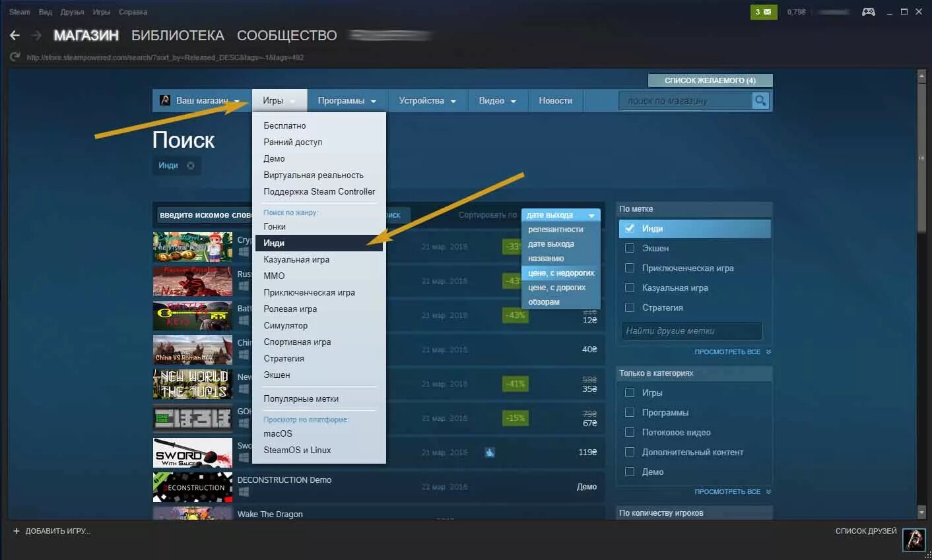932x560 pixels.
Task: Go forward with the right arrow button
Action: (36, 36)
